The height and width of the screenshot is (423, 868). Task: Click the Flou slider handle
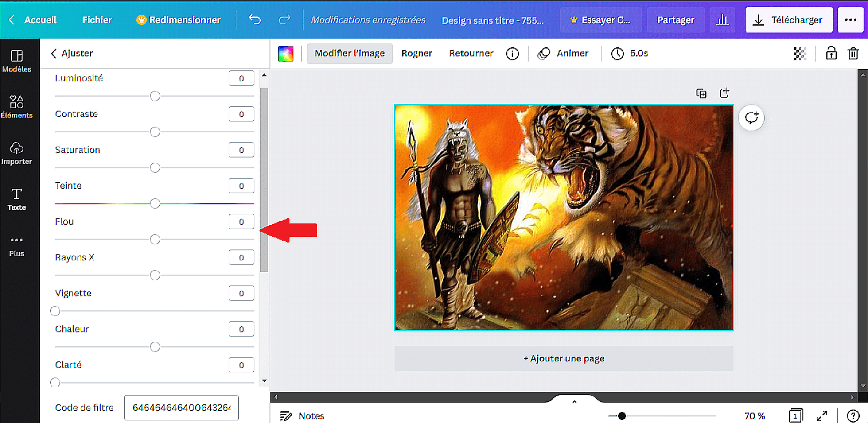click(155, 239)
